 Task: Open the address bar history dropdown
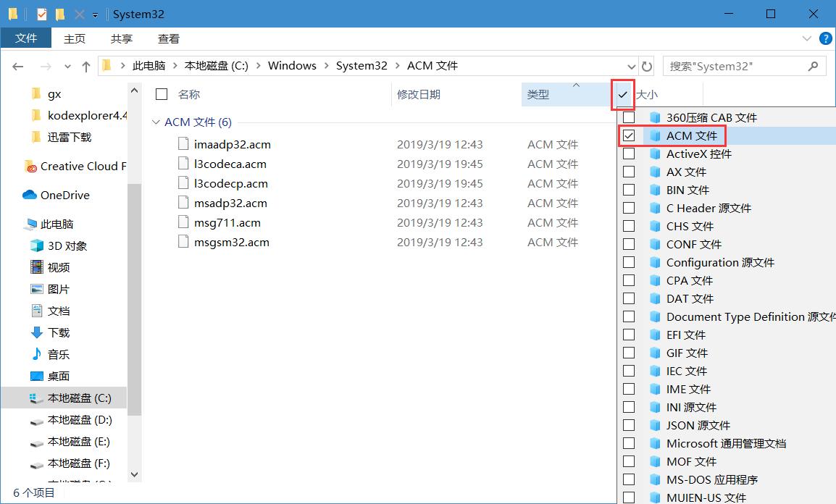631,65
